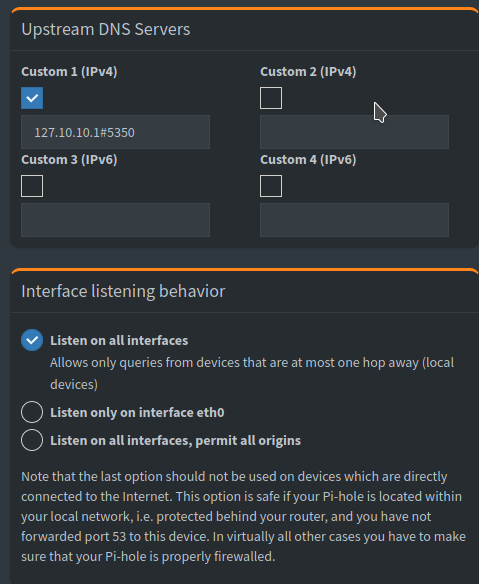Click the bold 'Listen on all interfaces' label
Image resolution: width=479 pixels, height=584 pixels.
click(119, 340)
